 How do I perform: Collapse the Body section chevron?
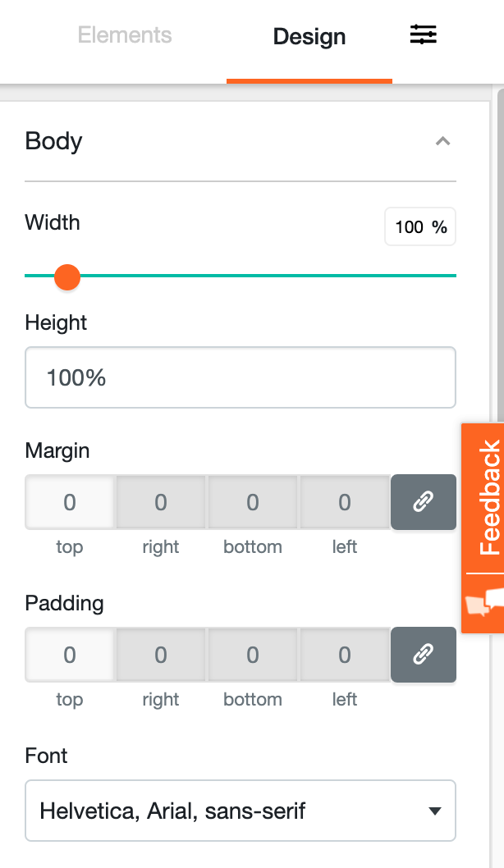[x=442, y=141]
